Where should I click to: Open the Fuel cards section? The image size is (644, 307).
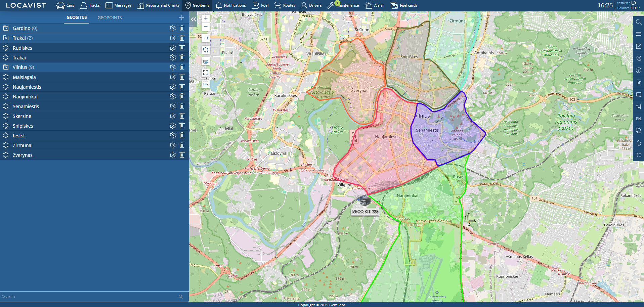click(x=403, y=5)
